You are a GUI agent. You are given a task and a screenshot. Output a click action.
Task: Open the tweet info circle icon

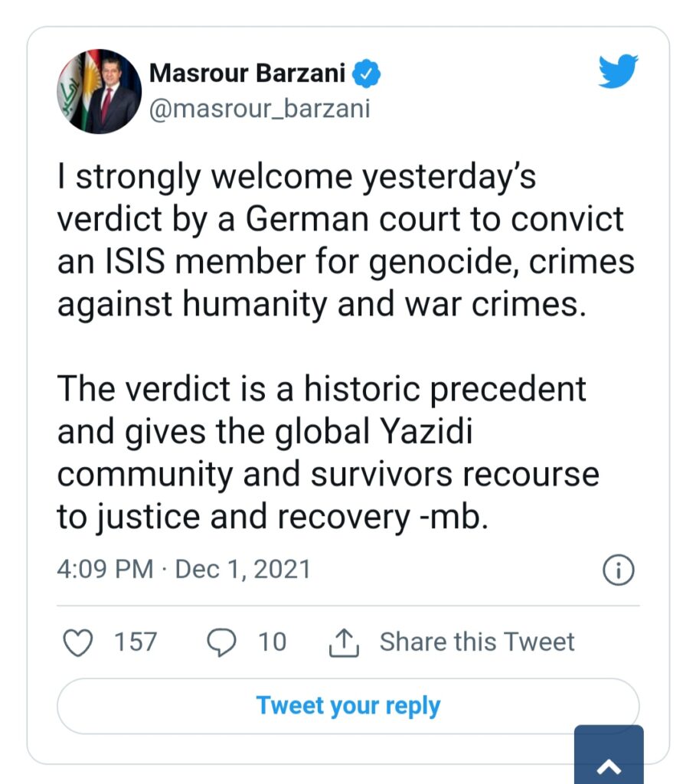pos(618,569)
